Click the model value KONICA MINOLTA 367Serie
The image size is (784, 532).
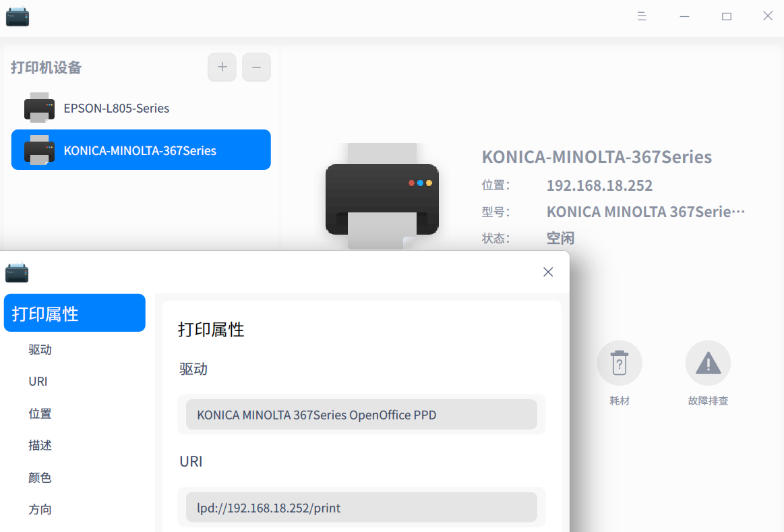(x=646, y=212)
